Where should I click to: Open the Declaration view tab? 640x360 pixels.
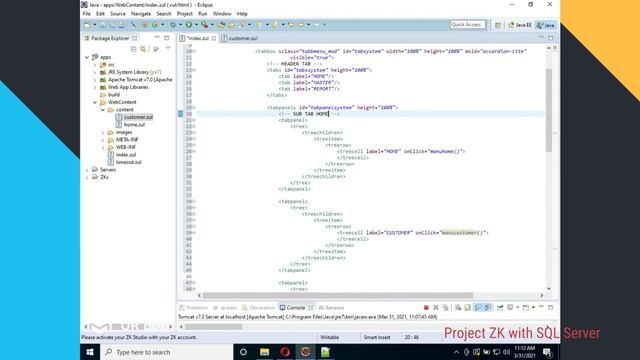(x=258, y=308)
